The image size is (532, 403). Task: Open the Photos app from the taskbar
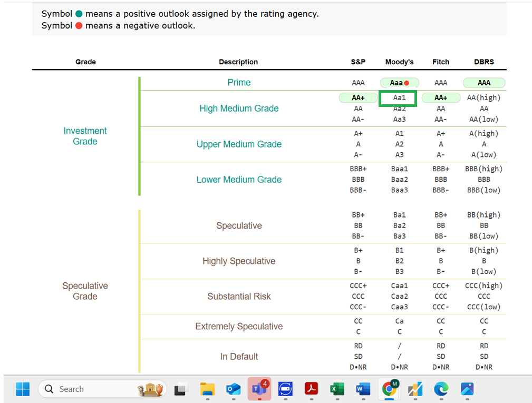467,389
